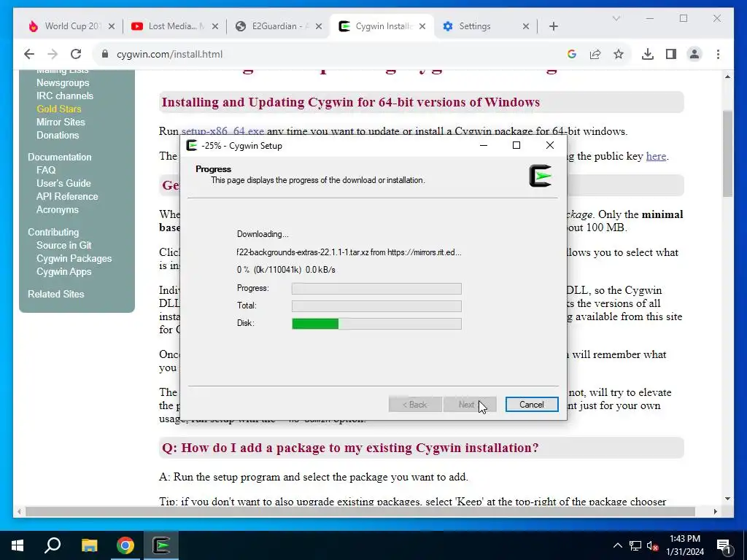Open Contributing sidebar link
Image resolution: width=747 pixels, height=560 pixels.
click(53, 233)
